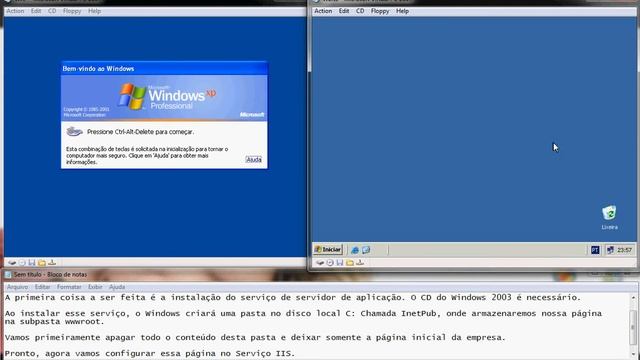Click Notepad scrollbar up arrow
This screenshot has height=360, width=640.
633,298
